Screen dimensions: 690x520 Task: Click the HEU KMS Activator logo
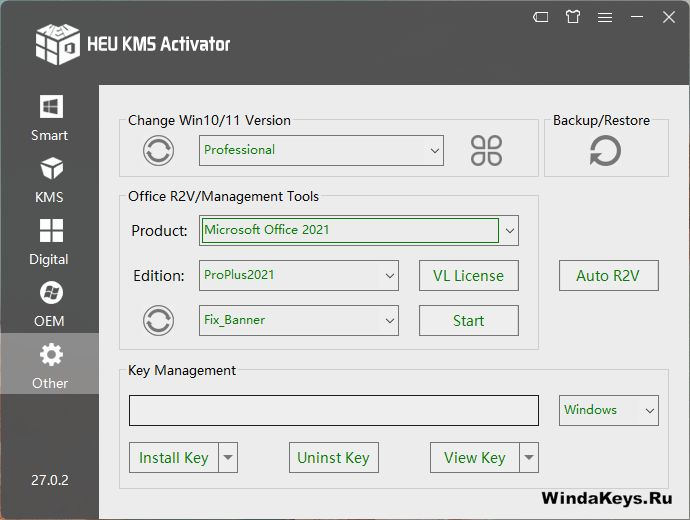[x=58, y=44]
